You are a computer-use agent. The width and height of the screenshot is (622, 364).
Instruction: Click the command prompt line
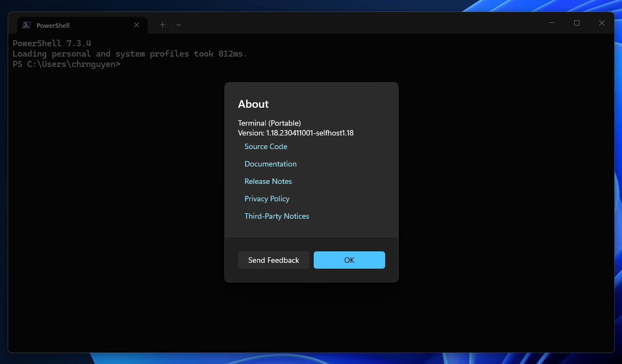[x=65, y=64]
